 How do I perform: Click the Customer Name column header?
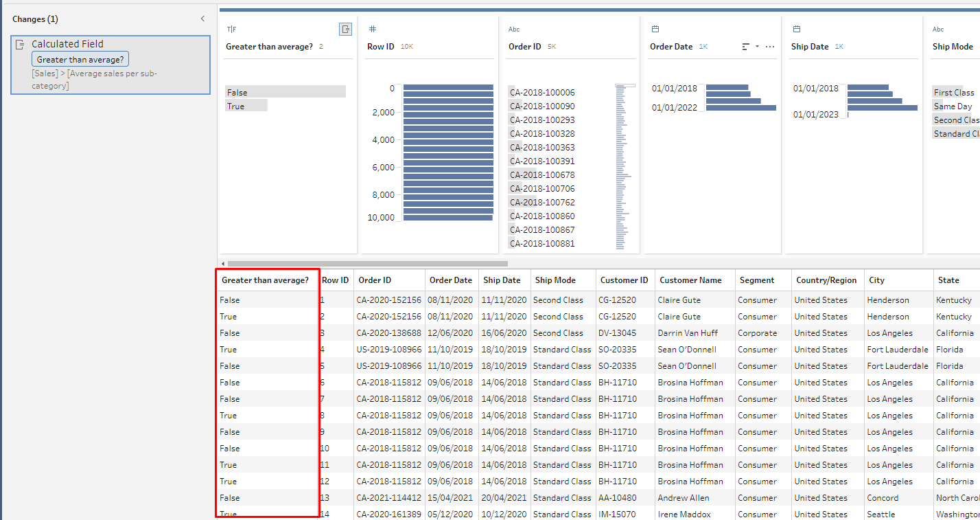point(690,280)
